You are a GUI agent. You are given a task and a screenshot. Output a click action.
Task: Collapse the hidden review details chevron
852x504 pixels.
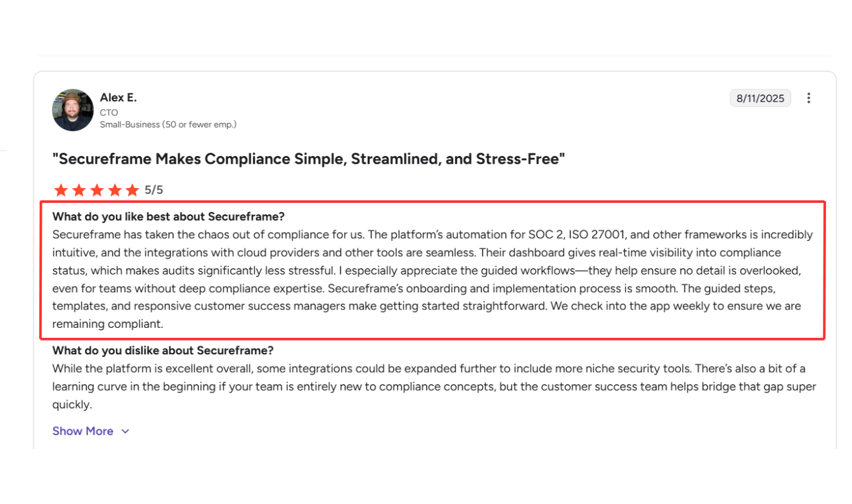click(x=125, y=431)
